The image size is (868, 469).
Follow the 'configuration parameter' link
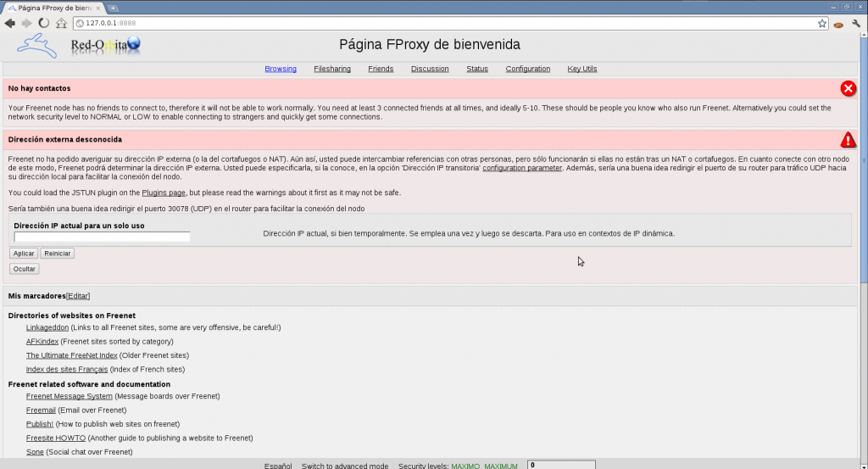tap(522, 168)
